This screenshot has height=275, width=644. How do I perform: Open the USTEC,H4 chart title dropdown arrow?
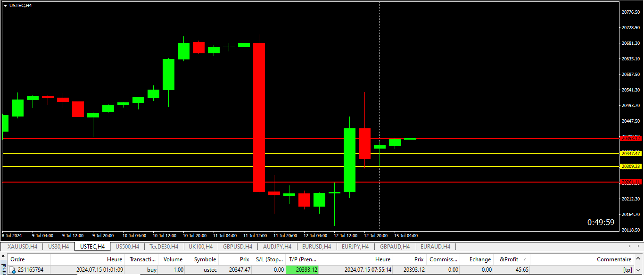5,5
